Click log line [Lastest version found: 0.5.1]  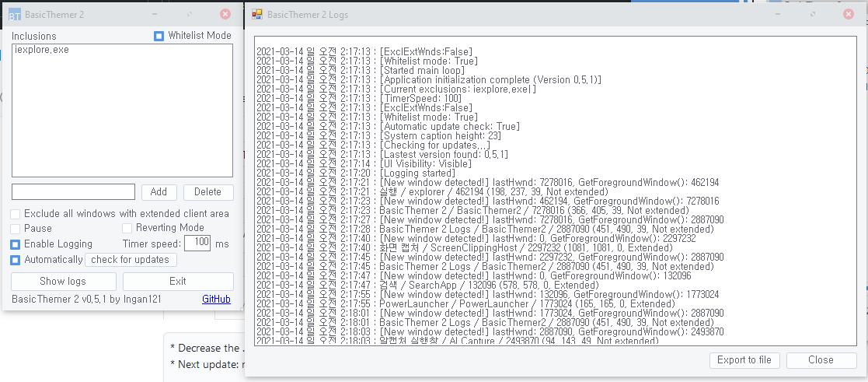point(382,155)
